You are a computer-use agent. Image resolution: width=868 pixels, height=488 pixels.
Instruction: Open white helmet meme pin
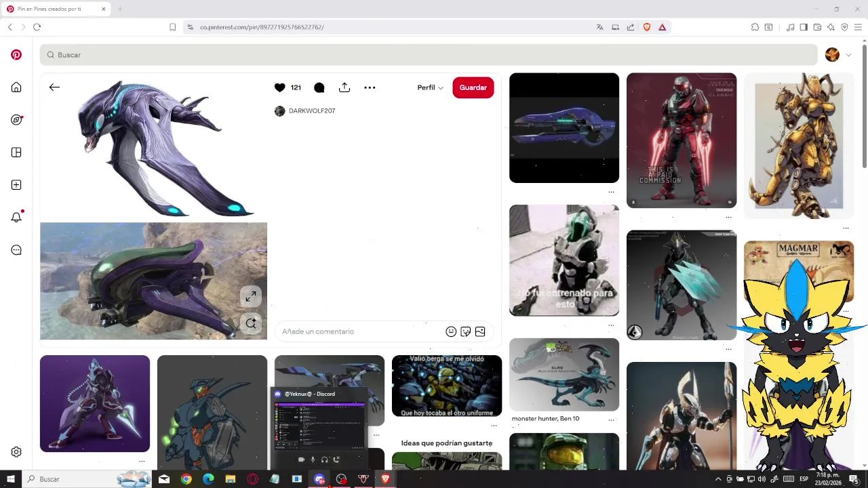point(564,260)
